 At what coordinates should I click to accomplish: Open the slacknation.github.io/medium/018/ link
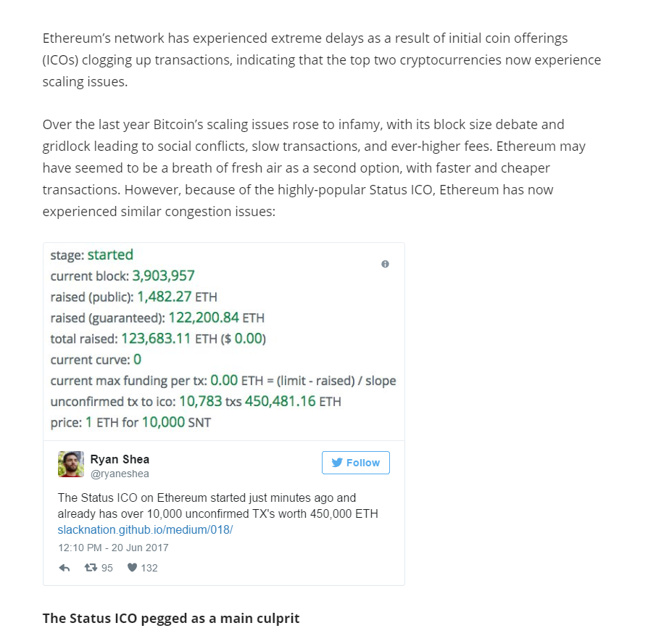pyautogui.click(x=145, y=529)
